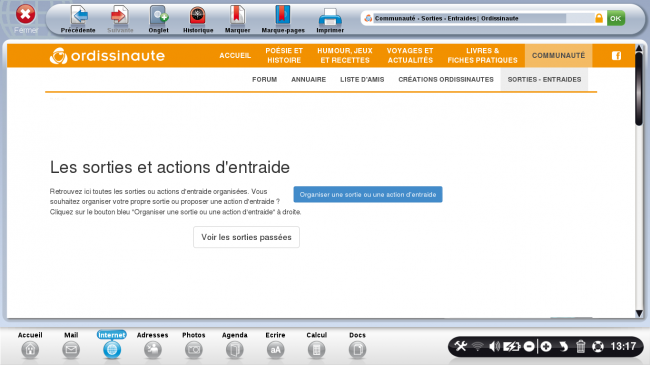The height and width of the screenshot is (365, 650).
Task: Click the battery charging icon
Action: (x=512, y=346)
